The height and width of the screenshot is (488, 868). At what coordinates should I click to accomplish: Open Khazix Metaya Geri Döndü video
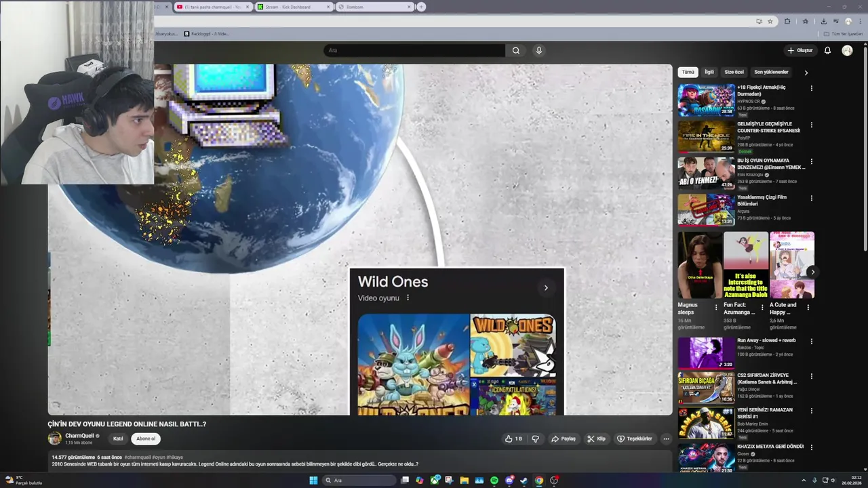706,458
